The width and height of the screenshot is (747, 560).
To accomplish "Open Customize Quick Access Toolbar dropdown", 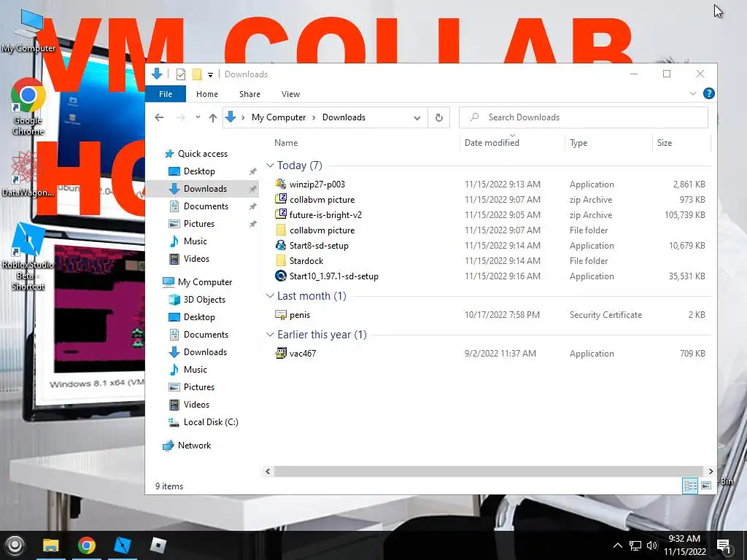I will pyautogui.click(x=210, y=75).
